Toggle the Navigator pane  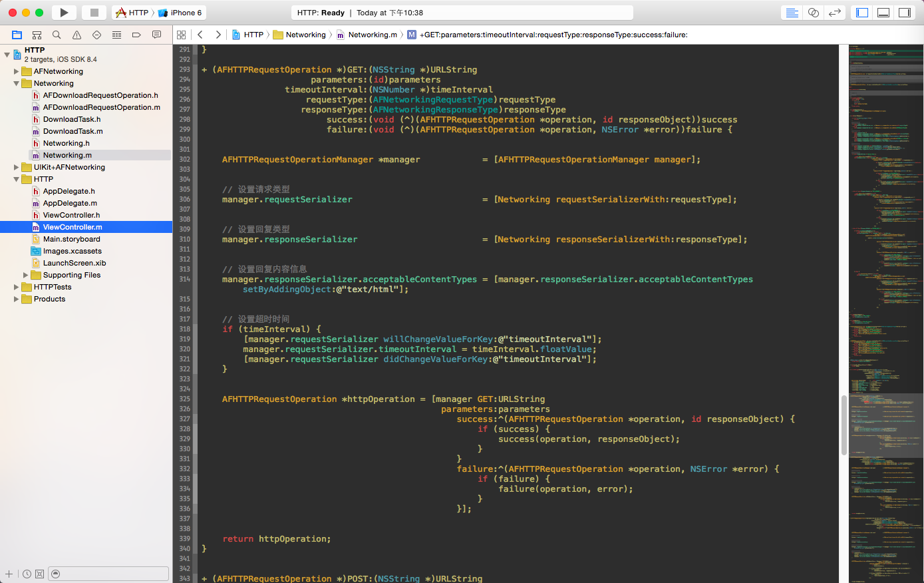[862, 13]
